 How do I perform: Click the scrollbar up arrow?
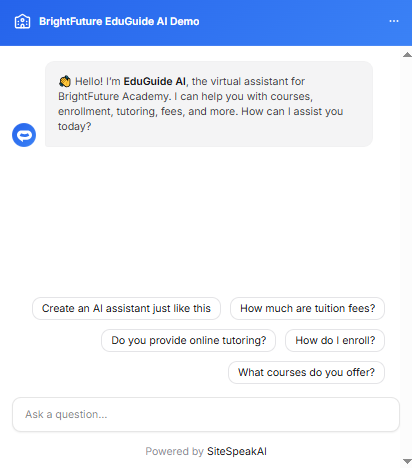point(407,55)
